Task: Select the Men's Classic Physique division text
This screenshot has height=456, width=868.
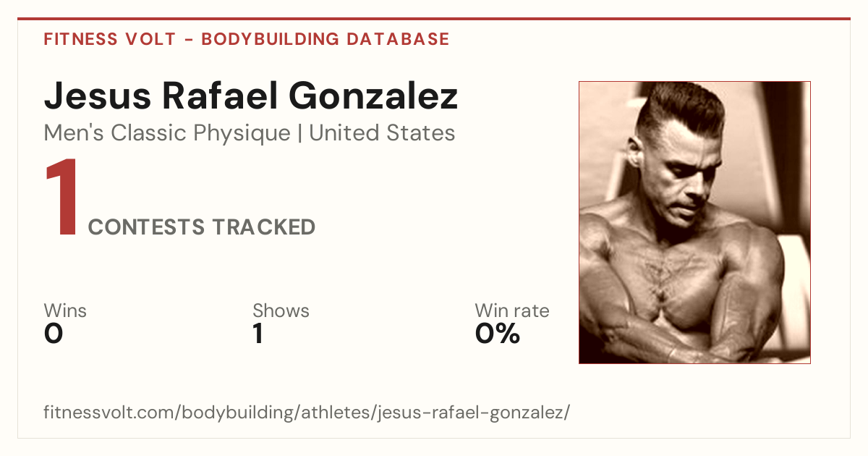Action: click(168, 134)
